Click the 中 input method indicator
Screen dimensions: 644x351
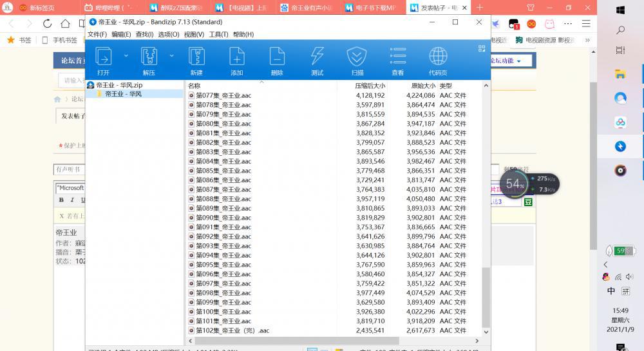[611, 290]
